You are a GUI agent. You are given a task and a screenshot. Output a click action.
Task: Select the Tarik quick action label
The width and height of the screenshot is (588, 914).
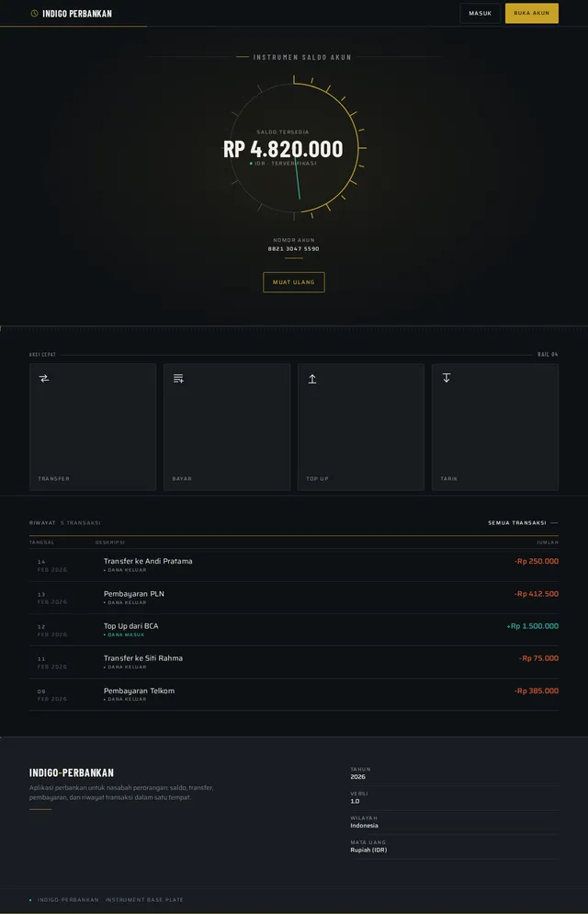click(449, 478)
